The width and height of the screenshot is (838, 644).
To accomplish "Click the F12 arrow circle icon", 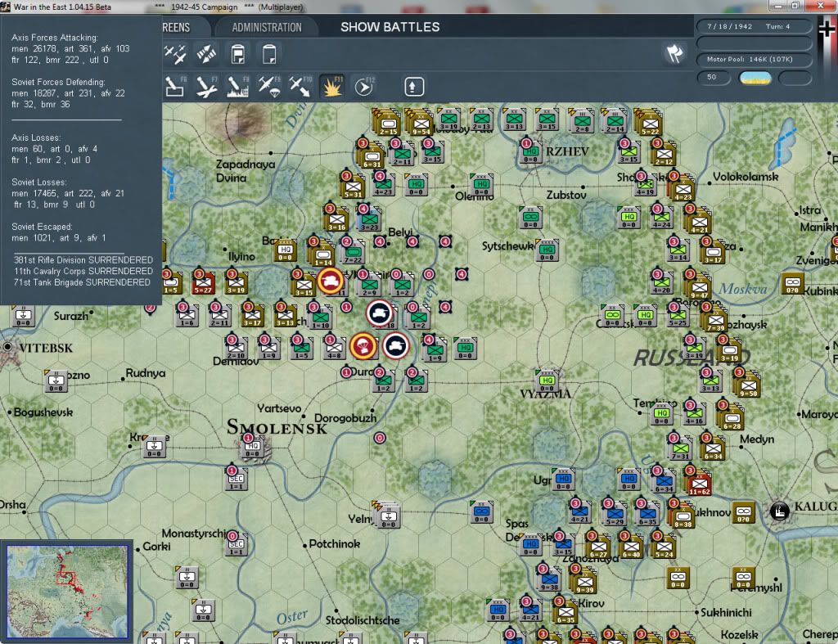I will click(364, 86).
